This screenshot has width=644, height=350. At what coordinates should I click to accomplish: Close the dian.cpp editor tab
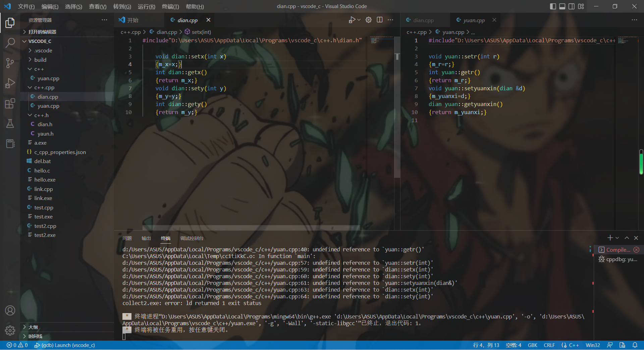(208, 20)
